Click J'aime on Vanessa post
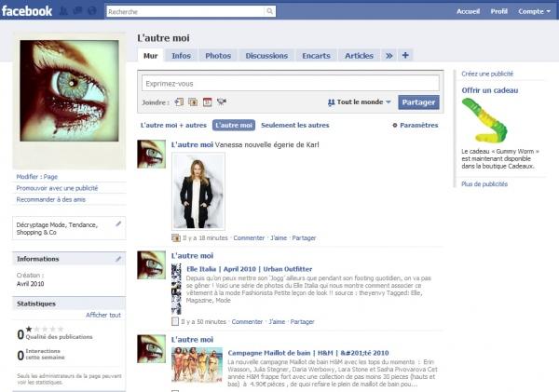 click(x=279, y=237)
